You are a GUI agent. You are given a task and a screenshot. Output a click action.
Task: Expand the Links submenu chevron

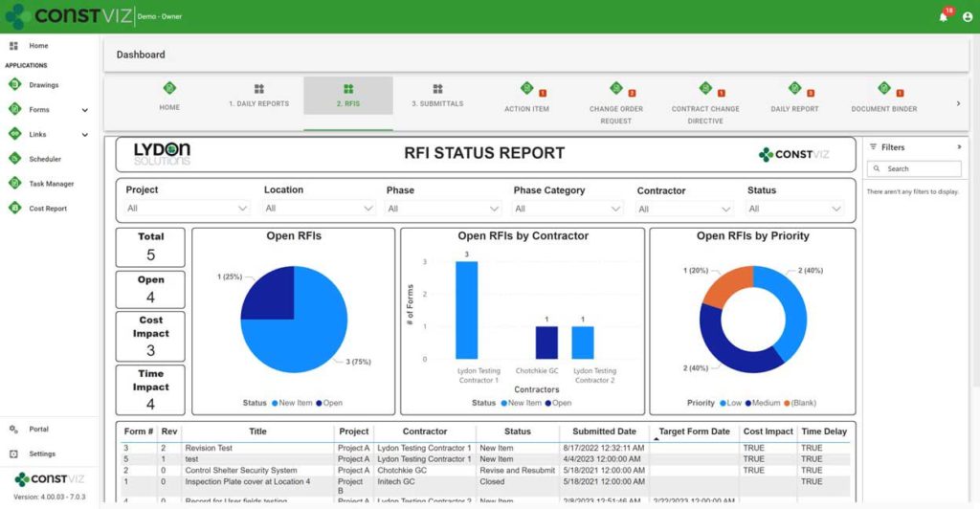[x=85, y=135]
